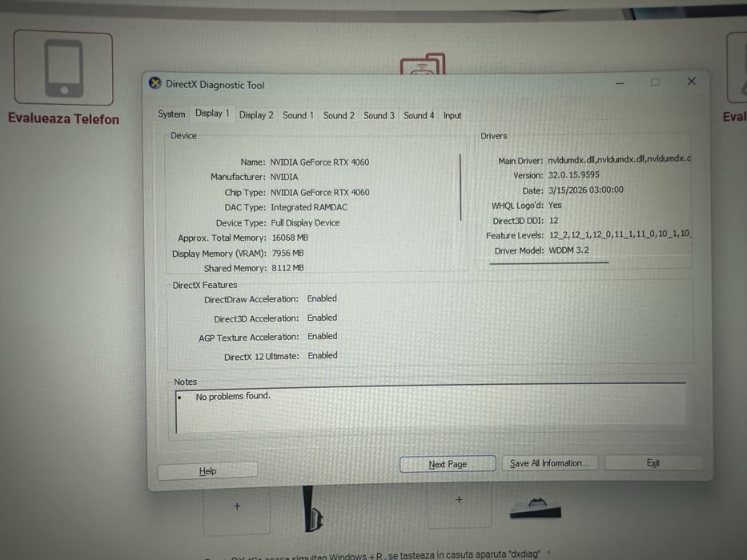Click the plus box left of the PlayStation console
The image size is (747, 560).
(x=237, y=510)
